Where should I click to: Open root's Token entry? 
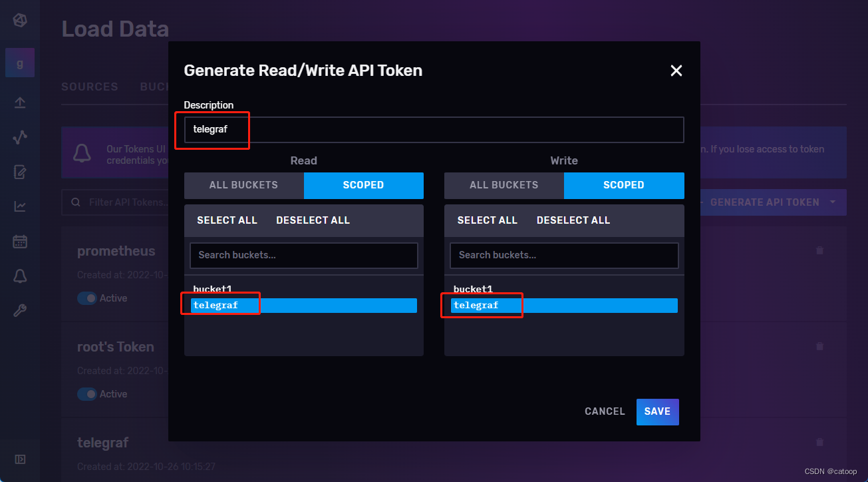(116, 347)
